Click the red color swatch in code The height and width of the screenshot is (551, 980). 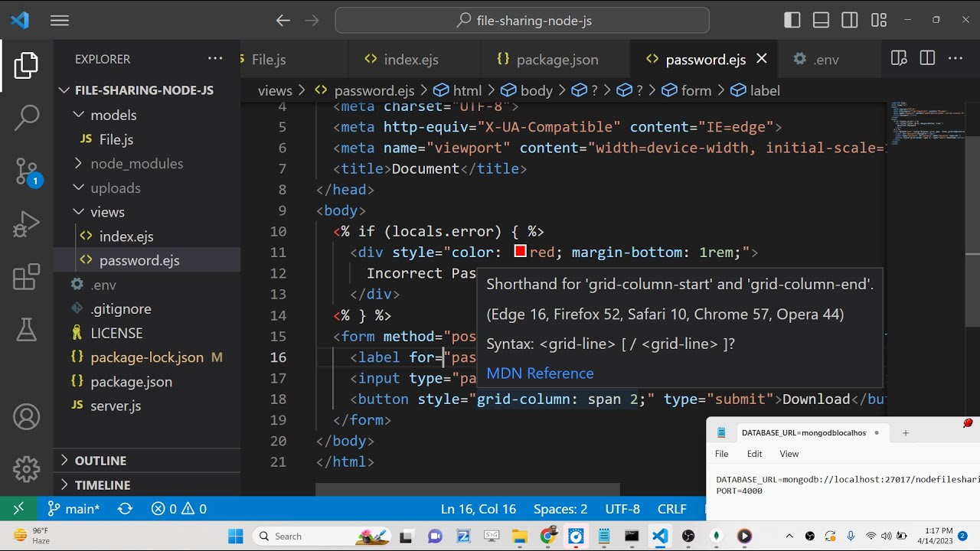(521, 252)
